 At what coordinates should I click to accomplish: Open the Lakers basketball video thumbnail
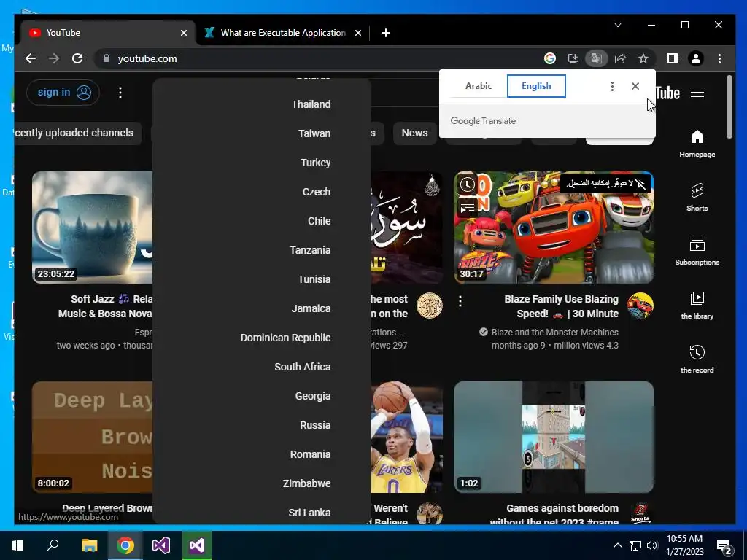coord(407,437)
